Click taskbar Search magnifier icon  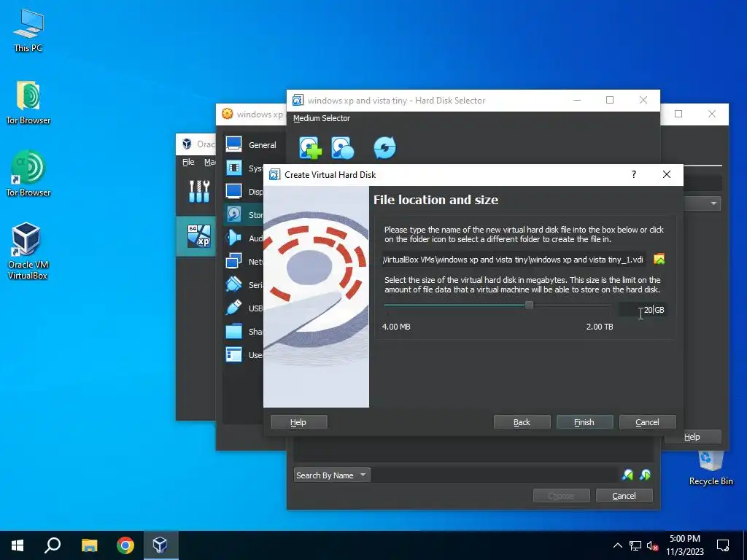(x=53, y=545)
